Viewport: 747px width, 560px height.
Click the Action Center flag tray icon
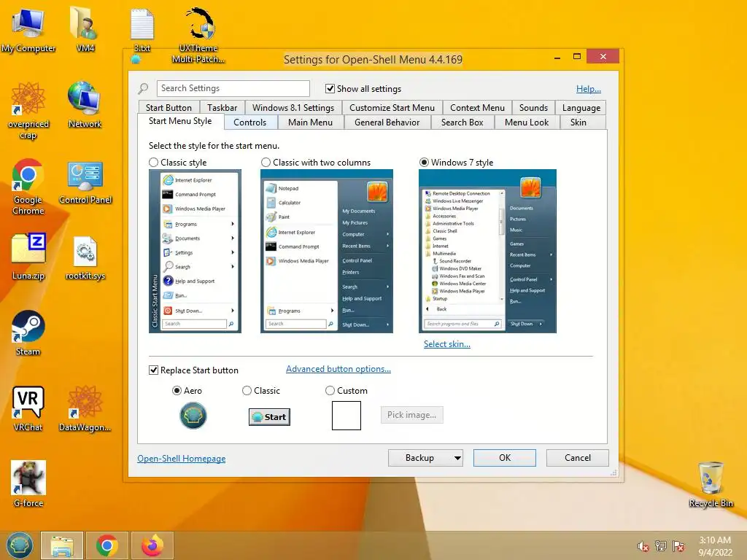(679, 546)
